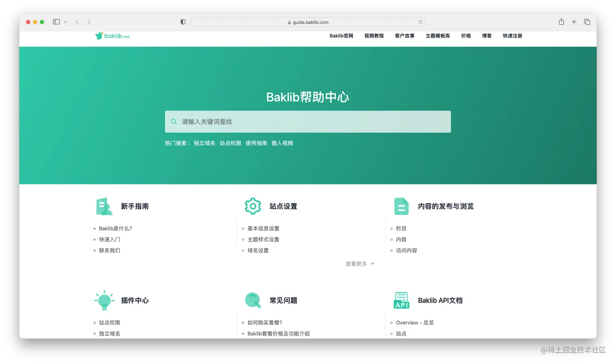Open the article 联系我们
616x364 pixels.
pyautogui.click(x=110, y=250)
